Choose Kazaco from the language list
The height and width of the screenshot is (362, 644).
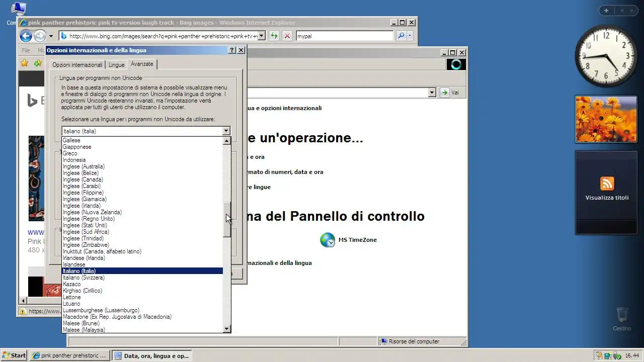click(x=142, y=284)
